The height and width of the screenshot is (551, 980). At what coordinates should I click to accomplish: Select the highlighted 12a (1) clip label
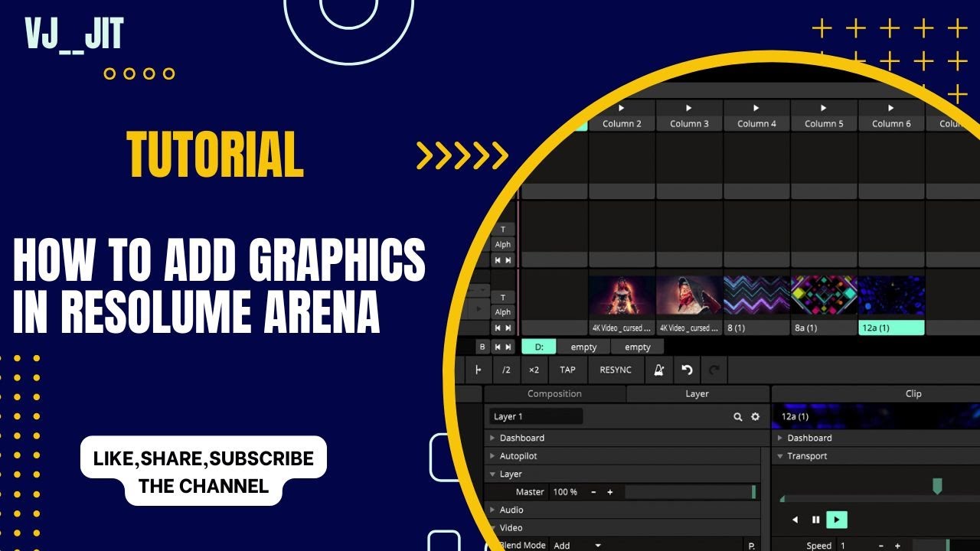coord(891,328)
